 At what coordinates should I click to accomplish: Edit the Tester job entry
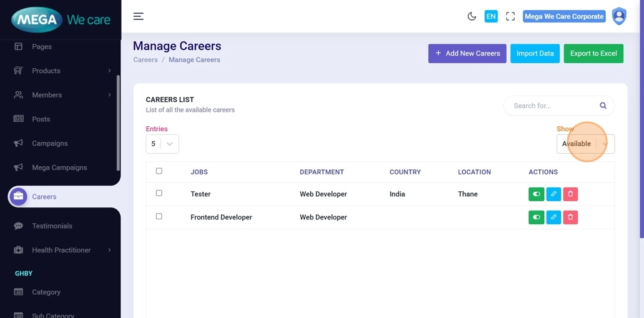coord(554,194)
